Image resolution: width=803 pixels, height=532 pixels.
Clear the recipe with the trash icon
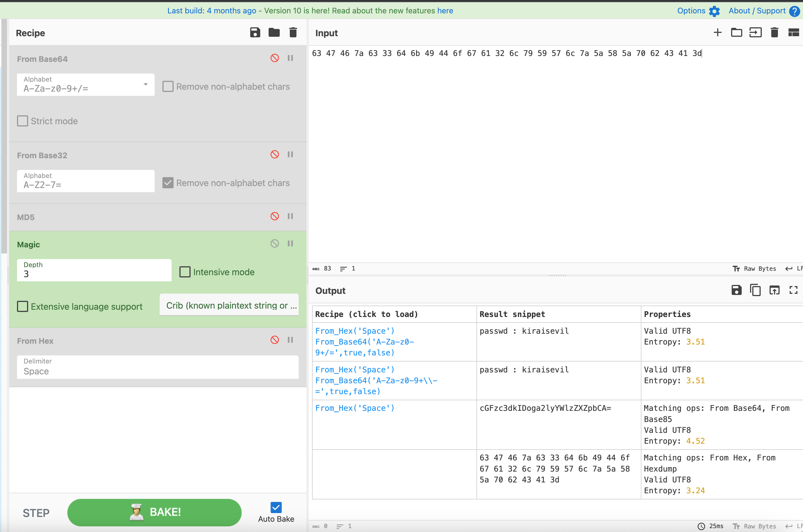tap(293, 33)
